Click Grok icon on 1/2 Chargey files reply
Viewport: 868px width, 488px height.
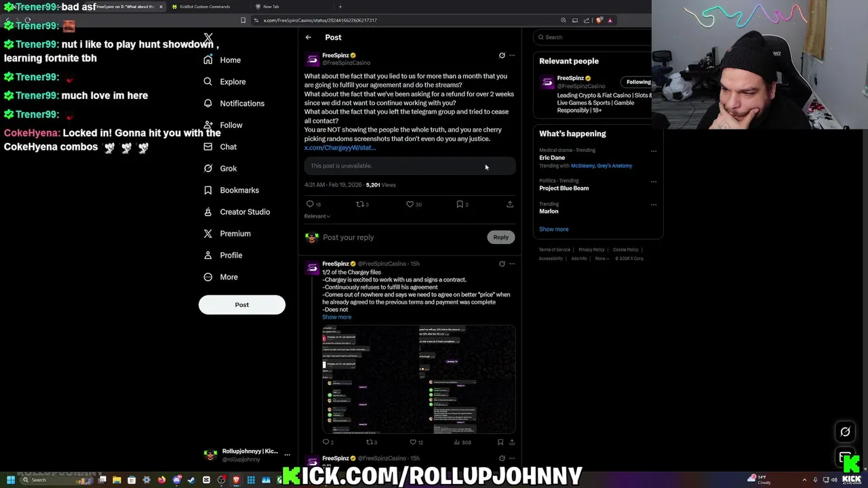(x=502, y=264)
